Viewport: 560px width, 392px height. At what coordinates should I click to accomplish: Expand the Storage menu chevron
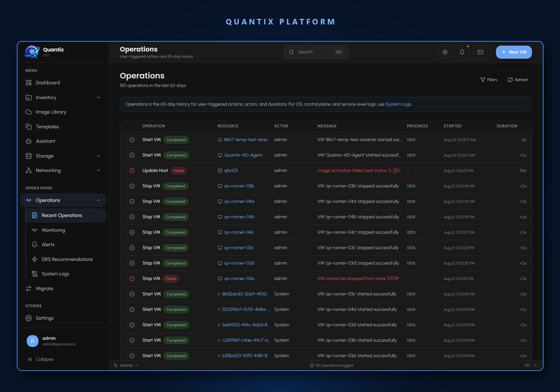point(98,156)
